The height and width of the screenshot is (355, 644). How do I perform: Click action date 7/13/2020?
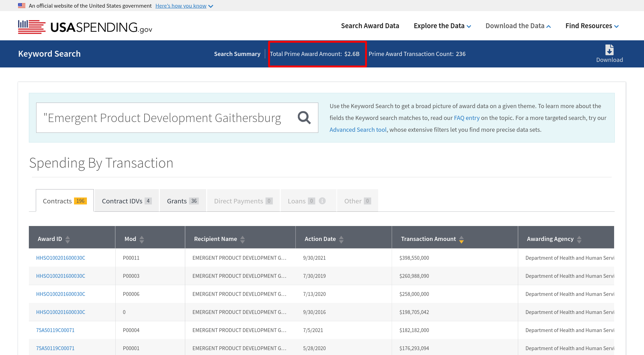(x=314, y=294)
